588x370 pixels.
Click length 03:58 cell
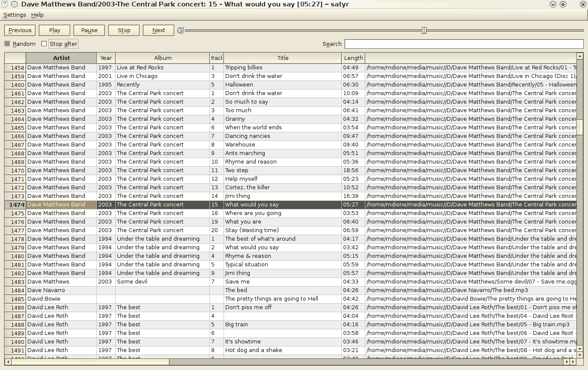(x=353, y=333)
